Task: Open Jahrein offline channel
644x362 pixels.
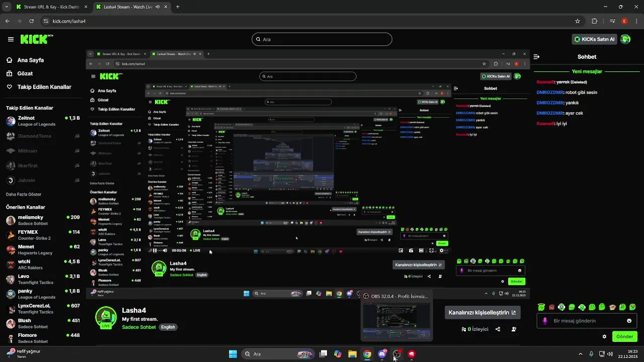Action: pos(43,180)
